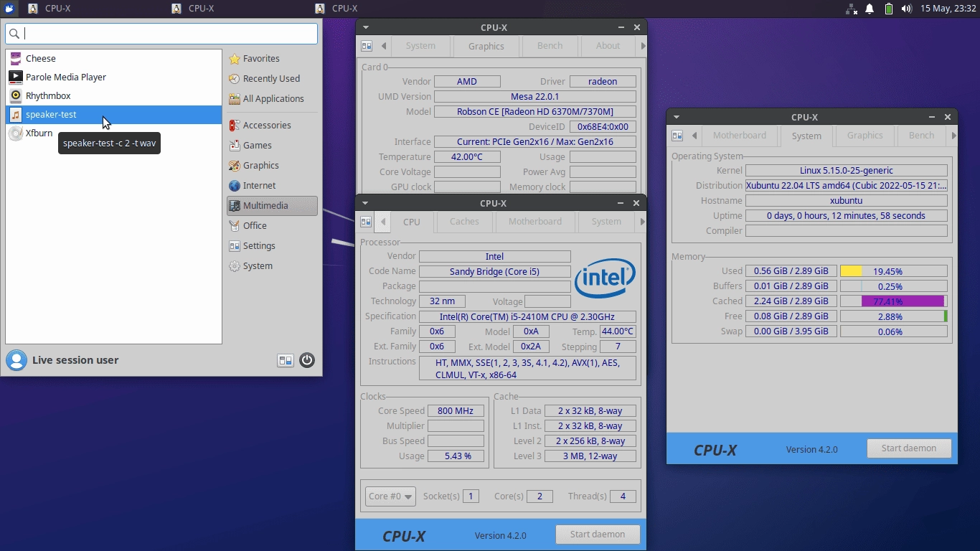980x551 pixels.
Task: Click the Intel logo image
Action: (x=605, y=278)
